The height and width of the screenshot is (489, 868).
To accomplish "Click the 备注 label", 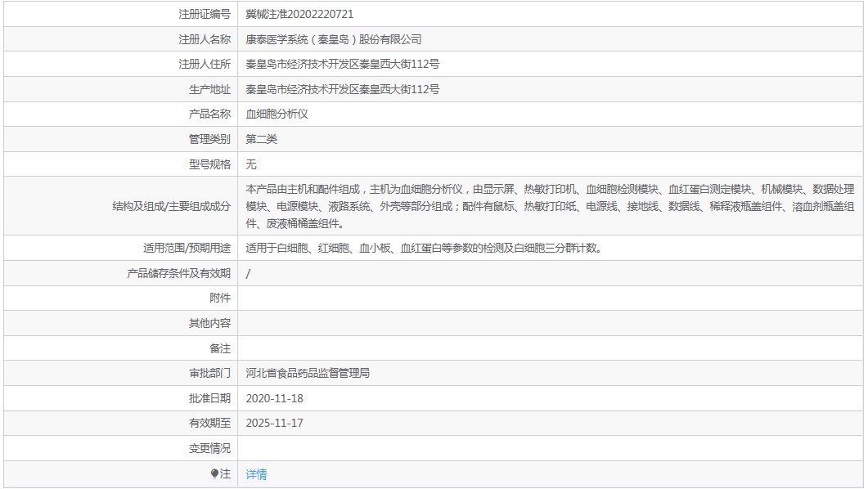I will 220,348.
